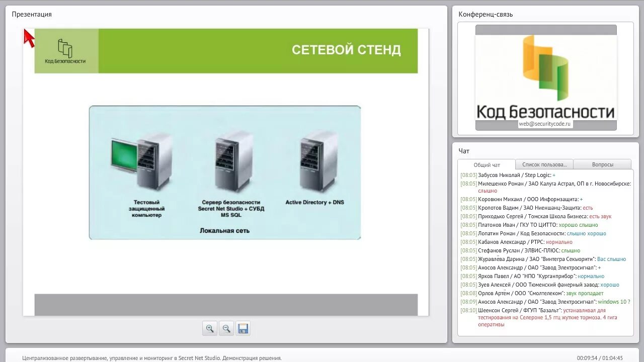Click the web@securitycode.ru address label
Screen dimensions: 644x362
tap(545, 124)
